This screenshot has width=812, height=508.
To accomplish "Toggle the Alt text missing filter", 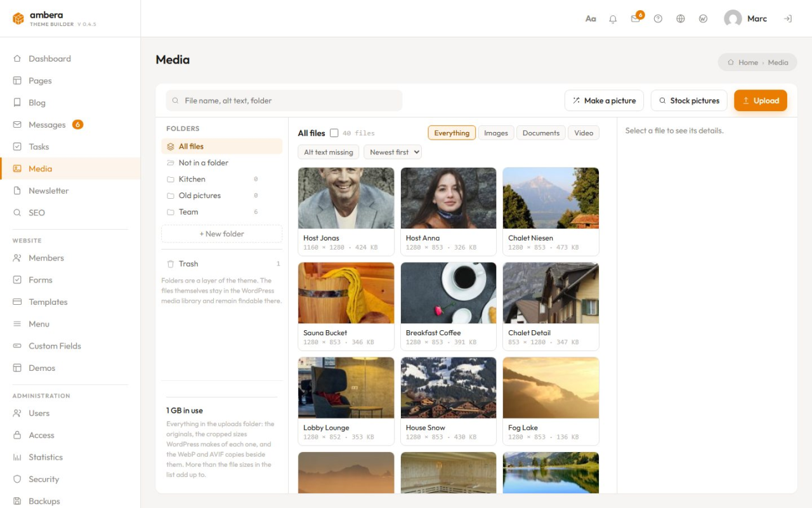I will coord(329,152).
